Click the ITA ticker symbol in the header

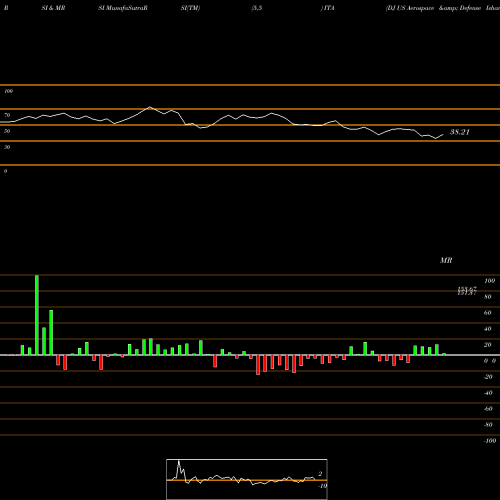coord(329,8)
